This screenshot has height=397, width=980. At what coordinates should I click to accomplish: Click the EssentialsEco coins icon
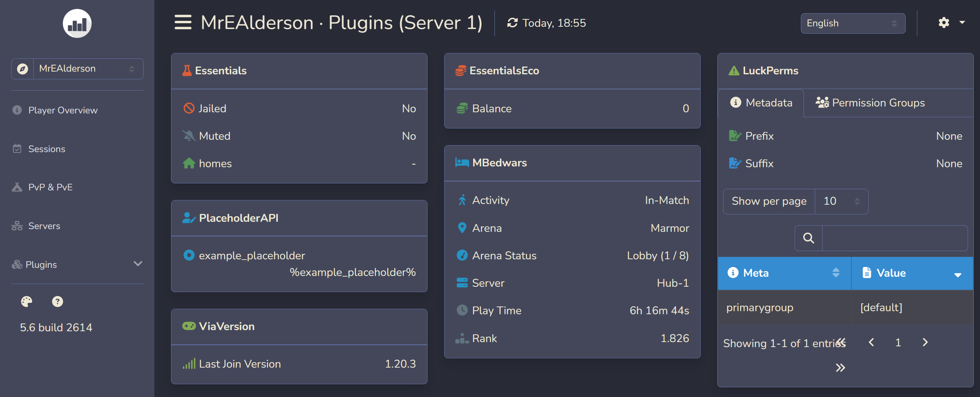[460, 70]
